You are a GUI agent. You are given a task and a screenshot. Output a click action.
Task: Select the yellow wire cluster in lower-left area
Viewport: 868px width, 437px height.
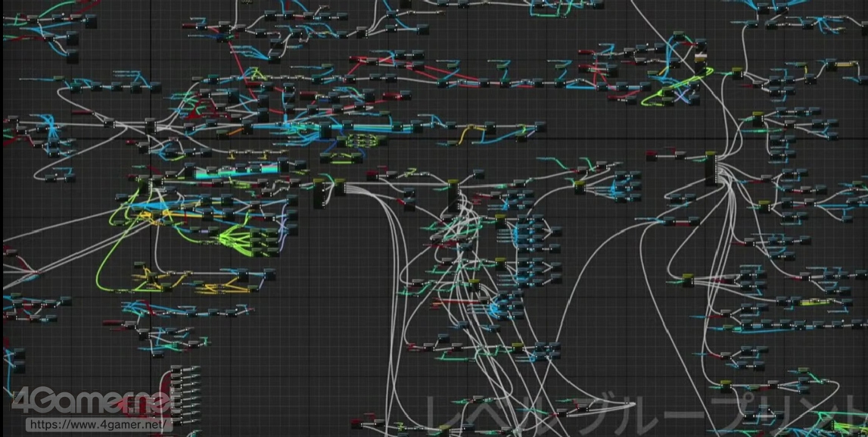[x=212, y=288]
